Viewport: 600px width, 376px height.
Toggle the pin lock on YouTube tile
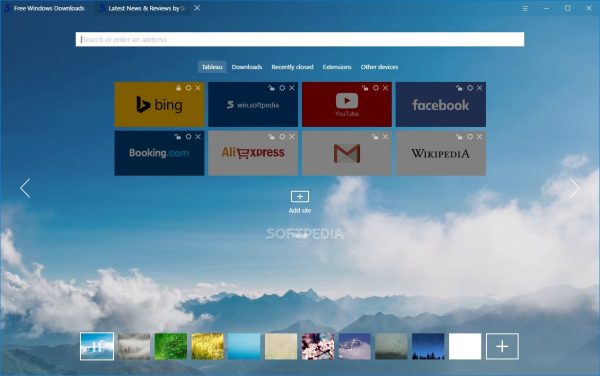(x=365, y=88)
